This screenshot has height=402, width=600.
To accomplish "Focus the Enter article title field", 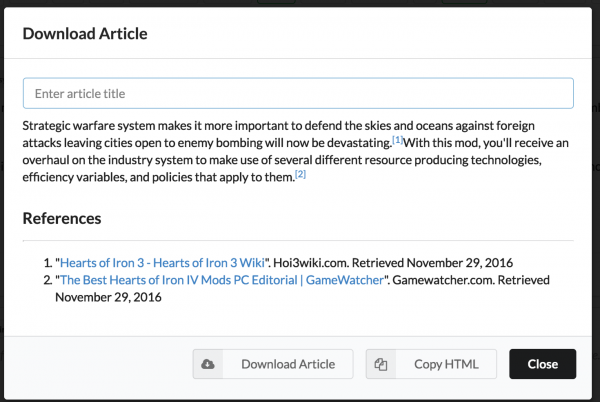I will pos(298,93).
